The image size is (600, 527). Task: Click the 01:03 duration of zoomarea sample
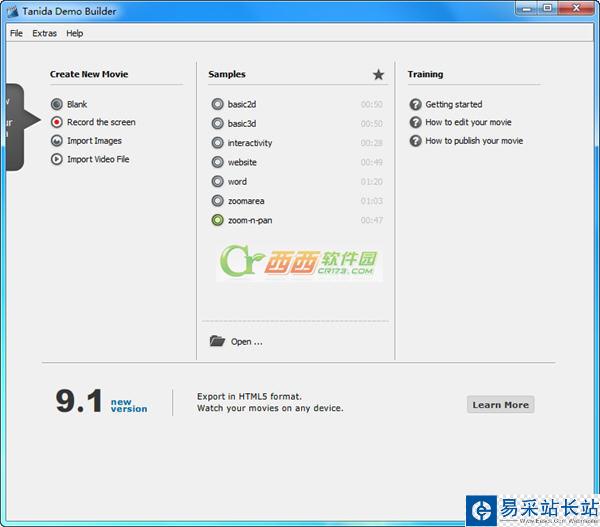[x=372, y=201]
